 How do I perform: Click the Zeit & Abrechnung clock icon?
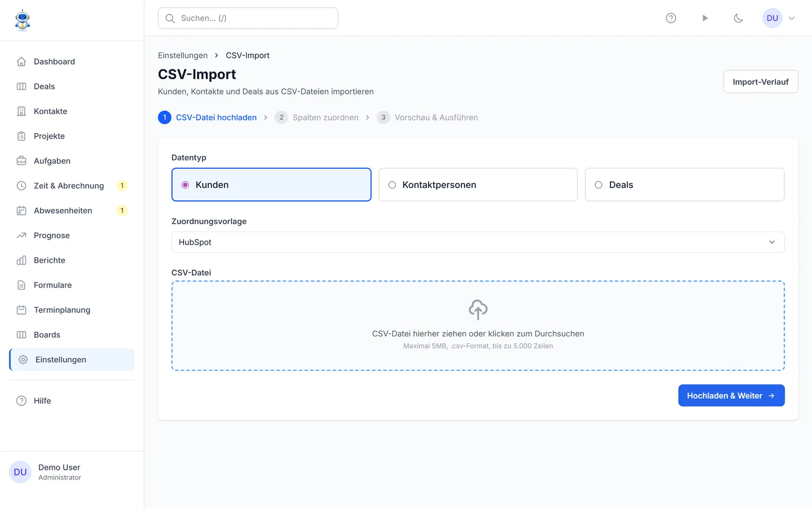[x=21, y=186]
